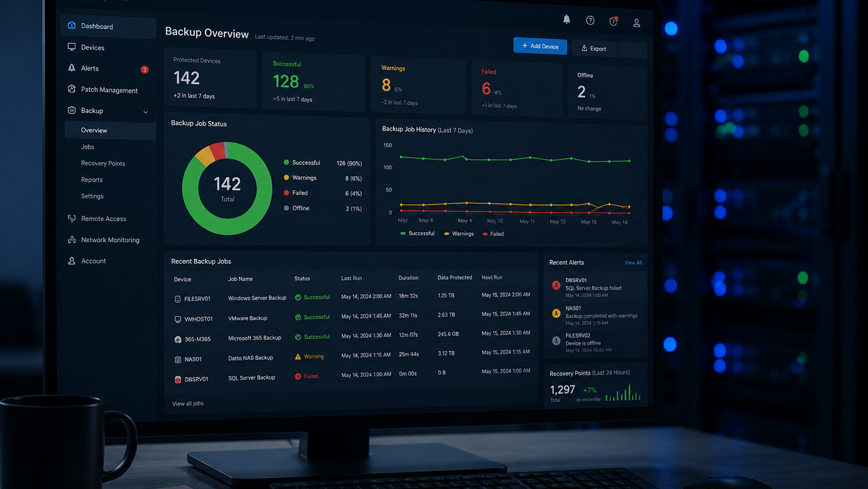The image size is (868, 489).
Task: Click the NAS01 device icon in table
Action: click(x=178, y=360)
